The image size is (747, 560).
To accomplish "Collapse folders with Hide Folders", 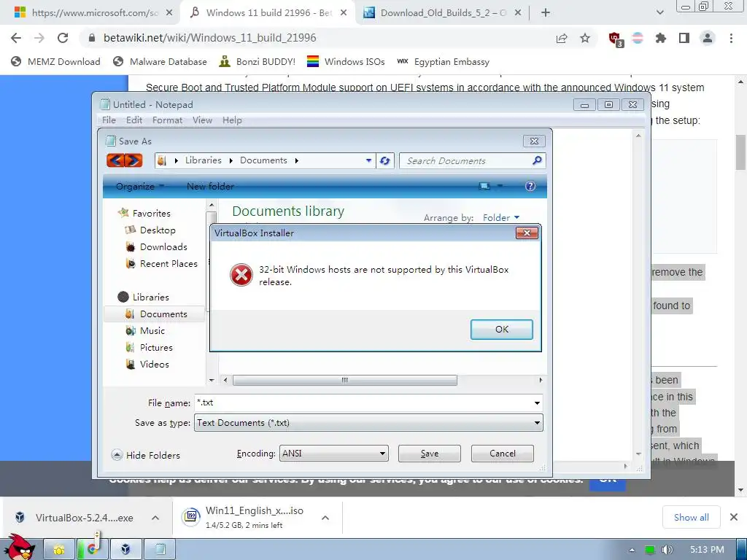I will tap(146, 455).
